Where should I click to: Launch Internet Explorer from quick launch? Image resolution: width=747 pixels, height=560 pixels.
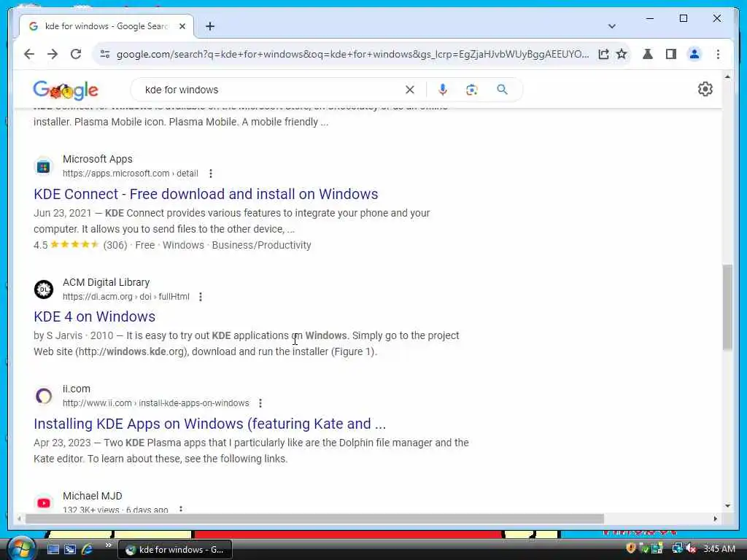tap(87, 550)
